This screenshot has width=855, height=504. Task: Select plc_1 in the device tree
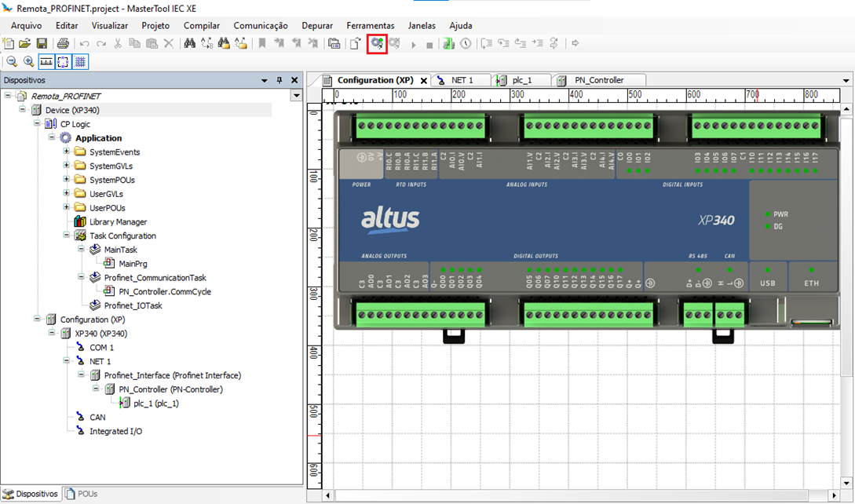(x=155, y=404)
